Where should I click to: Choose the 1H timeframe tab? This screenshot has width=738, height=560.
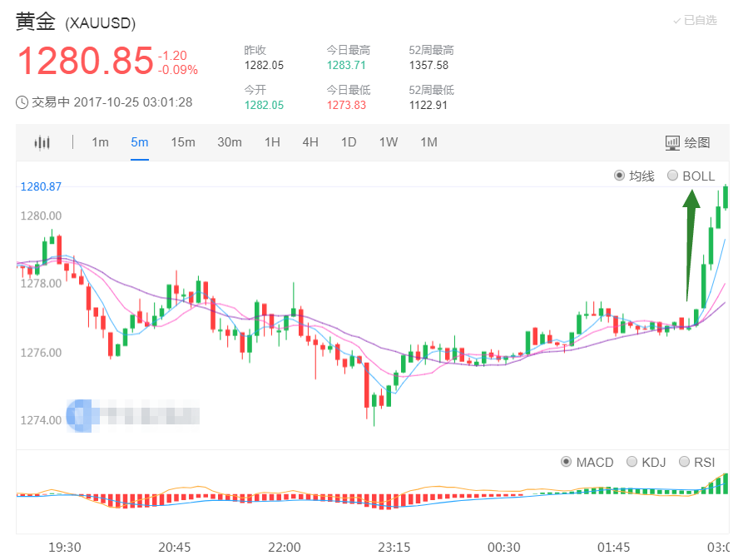pos(272,142)
